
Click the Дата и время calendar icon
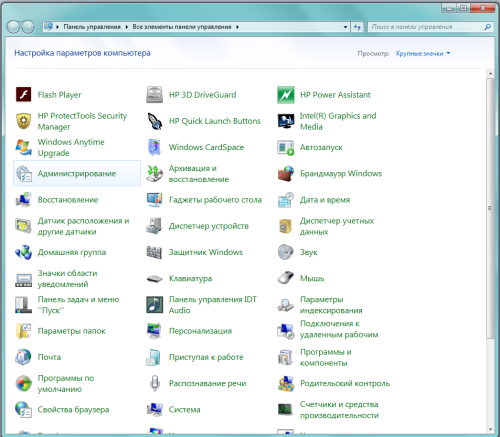pyautogui.click(x=286, y=200)
